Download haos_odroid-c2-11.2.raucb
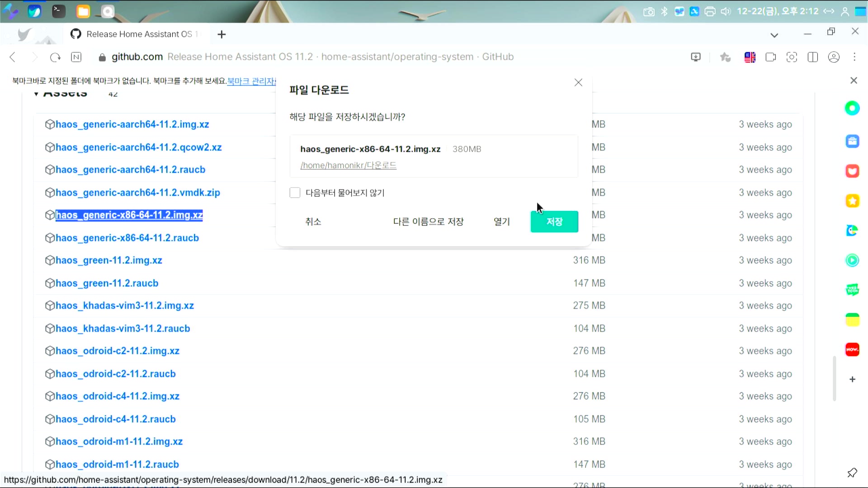 click(115, 374)
